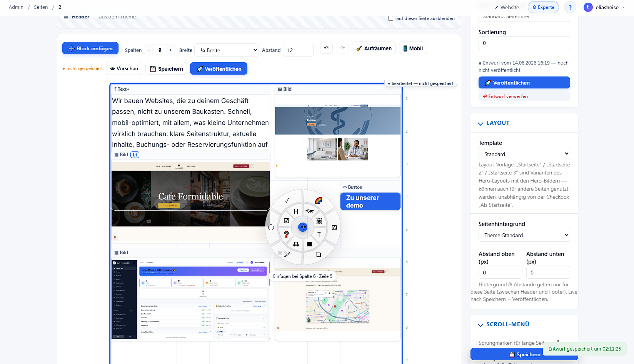Open the help question mark icon
Image resolution: width=634 pixels, height=364 pixels.
tap(570, 7)
